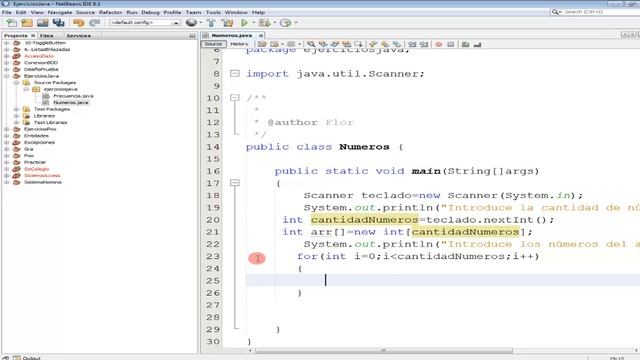This screenshot has height=360, width=640.
Task: Run the project with green play icon
Action: pos(244,23)
